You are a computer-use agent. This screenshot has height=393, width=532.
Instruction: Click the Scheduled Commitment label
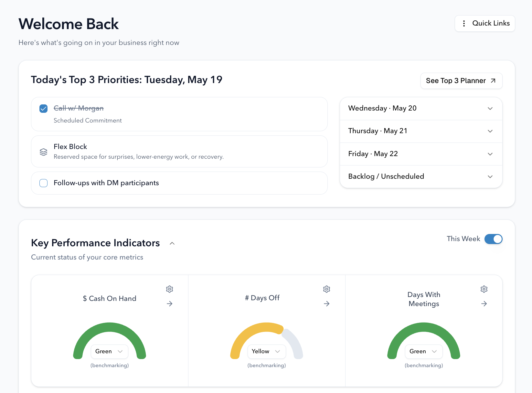coord(88,121)
